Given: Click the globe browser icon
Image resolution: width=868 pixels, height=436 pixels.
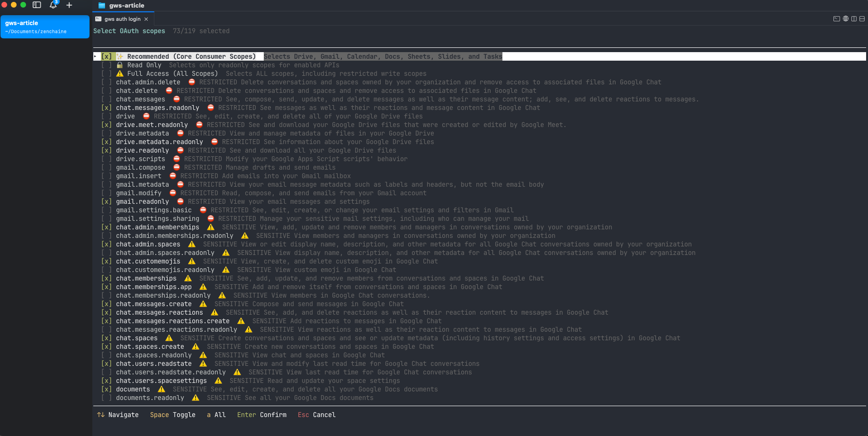Looking at the screenshot, I should pos(845,19).
